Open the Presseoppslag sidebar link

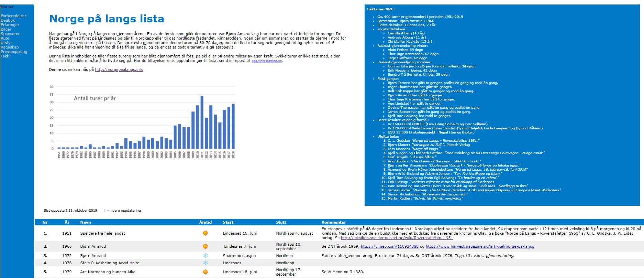(x=14, y=52)
